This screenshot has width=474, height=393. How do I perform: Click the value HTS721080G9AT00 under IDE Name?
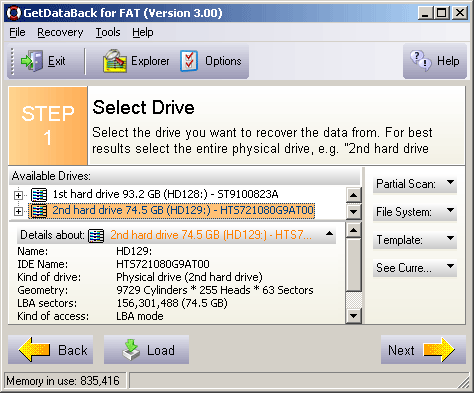pyautogui.click(x=163, y=264)
